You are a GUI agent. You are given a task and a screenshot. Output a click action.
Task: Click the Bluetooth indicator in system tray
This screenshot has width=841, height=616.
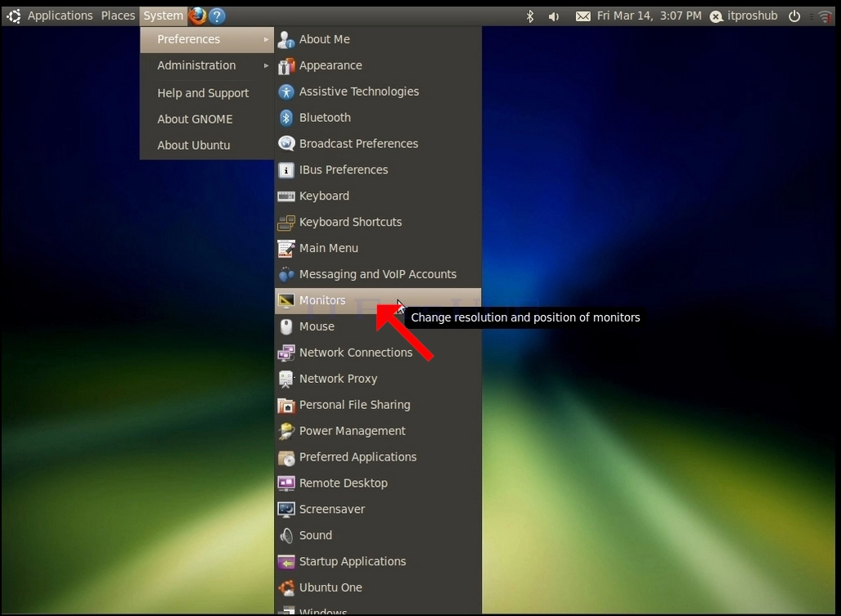tap(530, 16)
